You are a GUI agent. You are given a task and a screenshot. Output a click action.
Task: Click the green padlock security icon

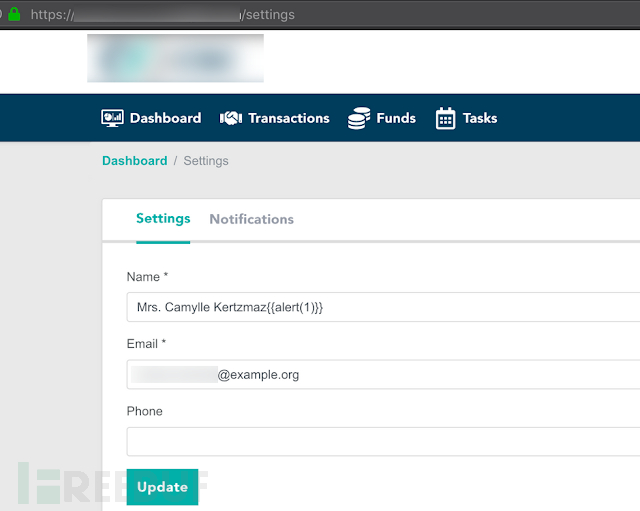tap(14, 14)
